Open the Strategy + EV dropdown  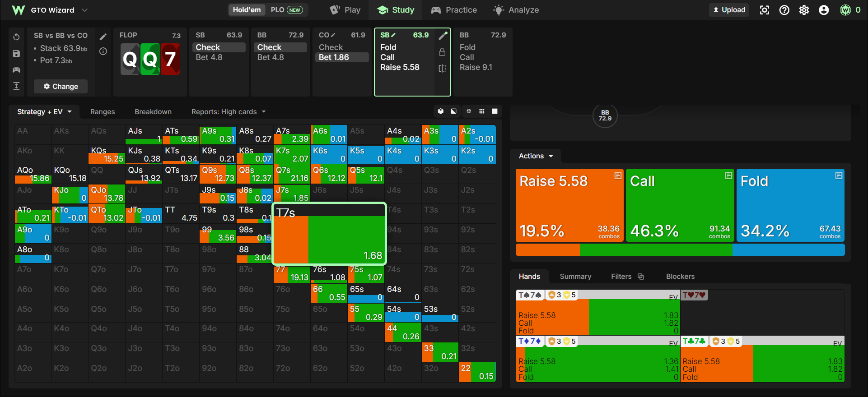[x=44, y=111]
